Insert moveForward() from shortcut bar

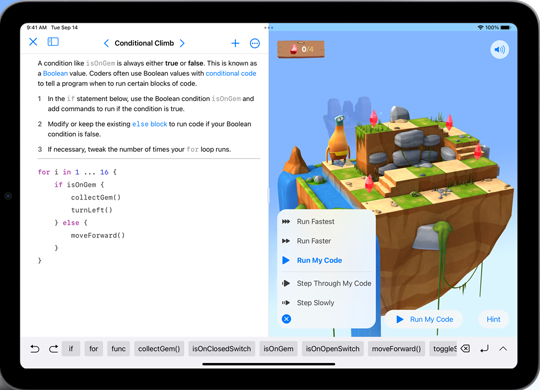[x=396, y=349]
